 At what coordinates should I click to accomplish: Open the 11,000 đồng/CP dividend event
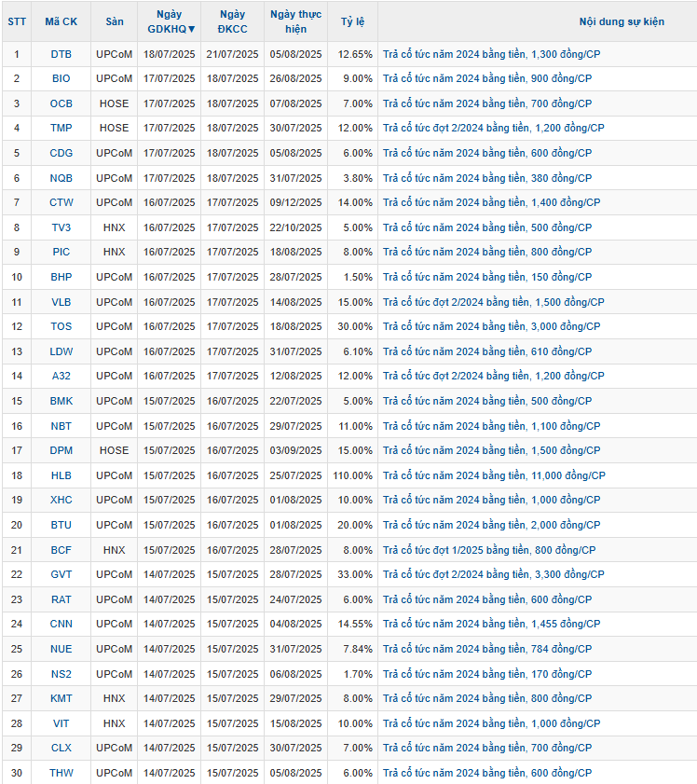pyautogui.click(x=494, y=475)
